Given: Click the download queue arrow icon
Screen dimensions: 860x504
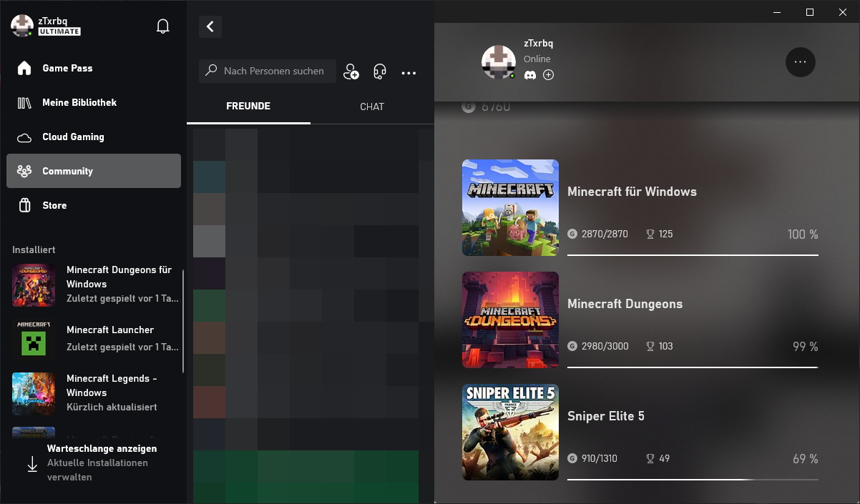Looking at the screenshot, I should click(x=32, y=465).
